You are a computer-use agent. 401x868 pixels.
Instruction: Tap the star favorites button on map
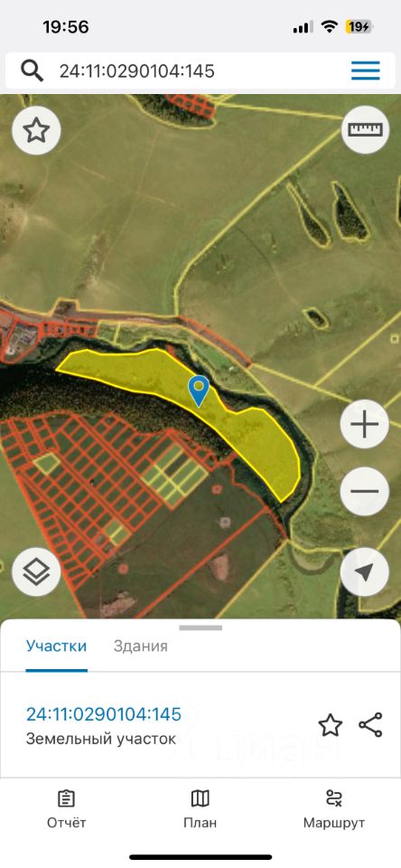click(x=36, y=130)
